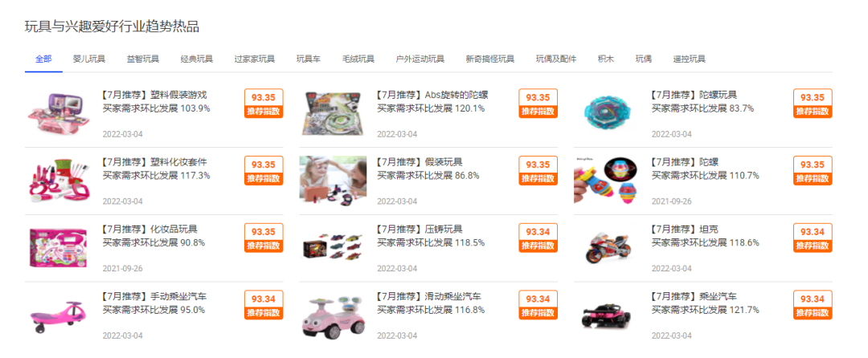Open the 过家家玩具 category tab
This screenshot has height=358, width=868.
(x=255, y=59)
